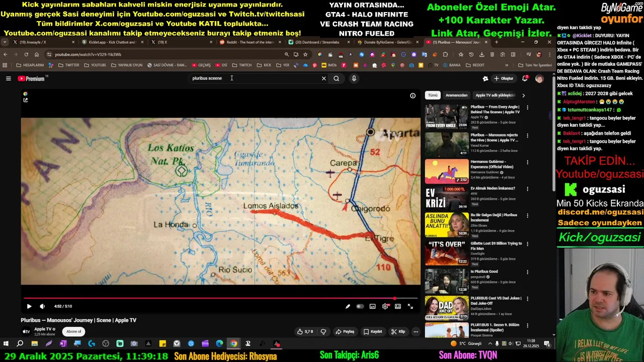Click Oluştur create button
The width and height of the screenshot is (644, 362).
(504, 78)
